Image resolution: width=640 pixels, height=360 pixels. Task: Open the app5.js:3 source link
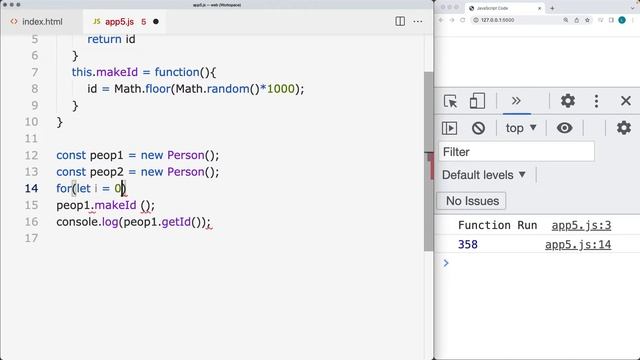[x=581, y=225]
